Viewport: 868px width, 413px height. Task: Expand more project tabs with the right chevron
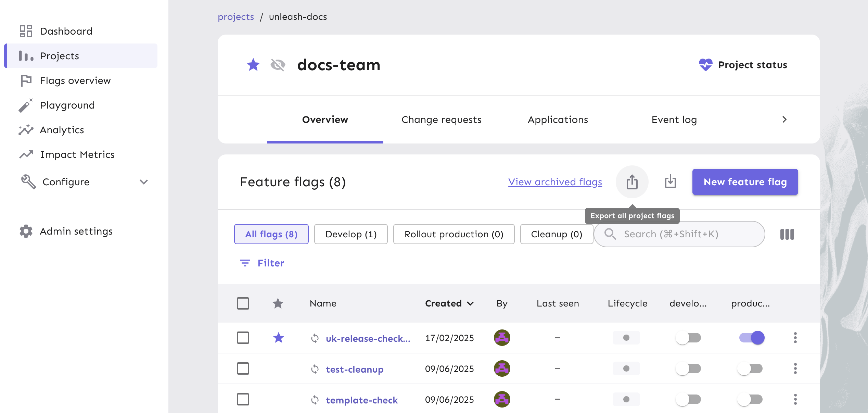tap(784, 120)
